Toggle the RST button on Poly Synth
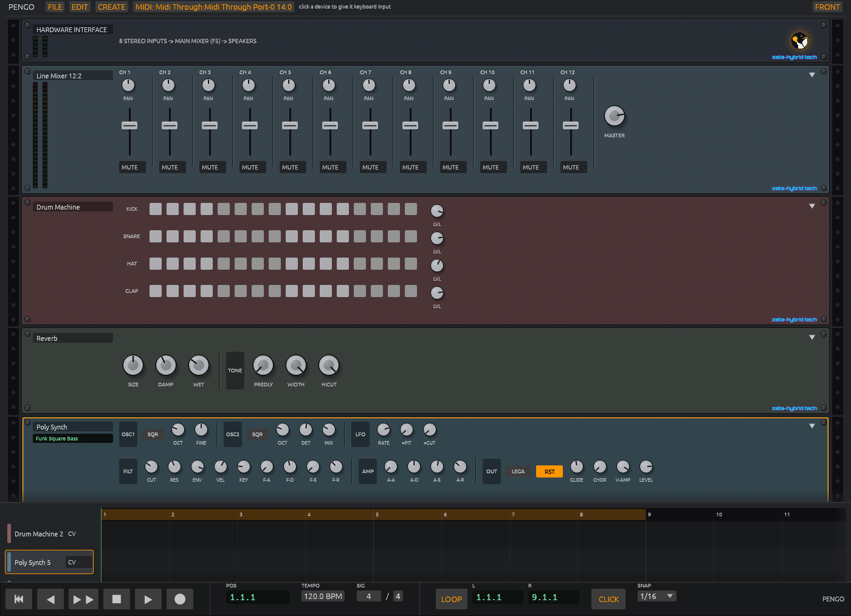This screenshot has height=616, width=851. click(x=550, y=471)
